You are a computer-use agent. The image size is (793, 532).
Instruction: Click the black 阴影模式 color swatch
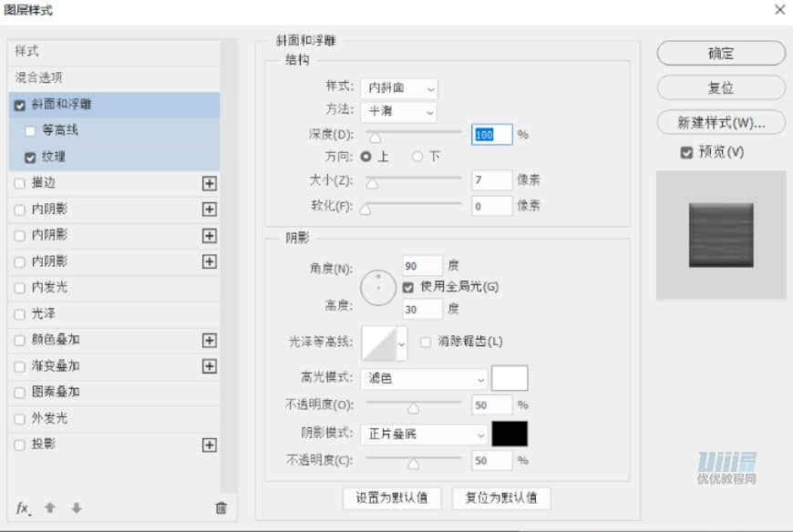click(x=509, y=435)
